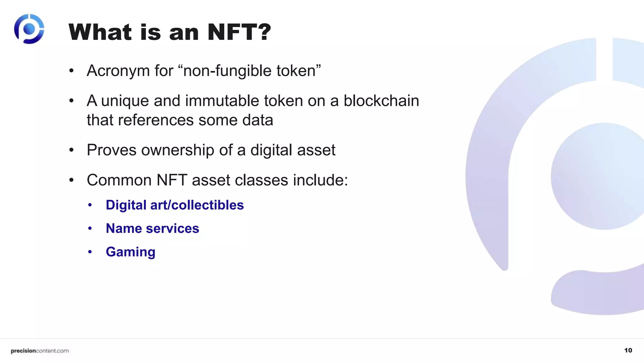Click the line "A unique and immutable token on a blockchain"

[253, 101]
